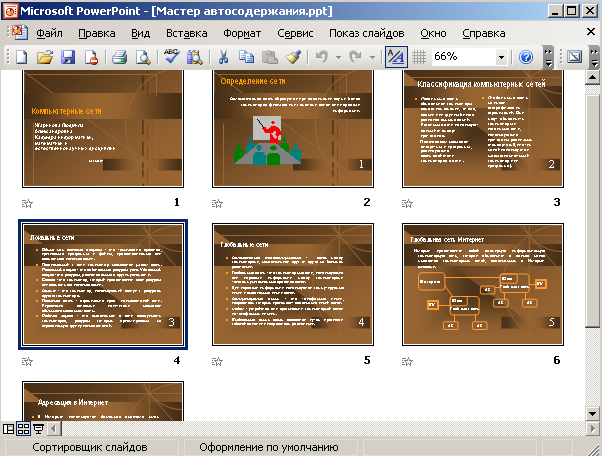This screenshot has width=602, height=456.
Task: Open the Формат menu
Action: pyautogui.click(x=242, y=33)
